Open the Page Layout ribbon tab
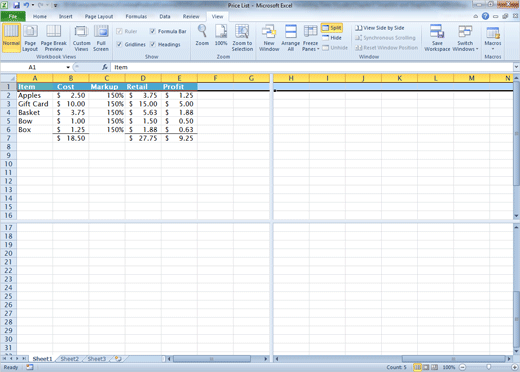 99,16
